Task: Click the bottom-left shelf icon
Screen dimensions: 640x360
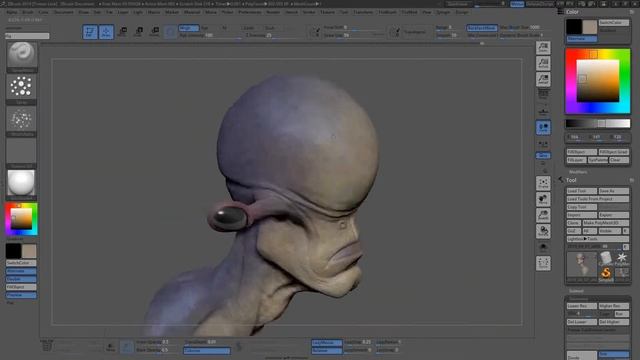Action: [47, 347]
